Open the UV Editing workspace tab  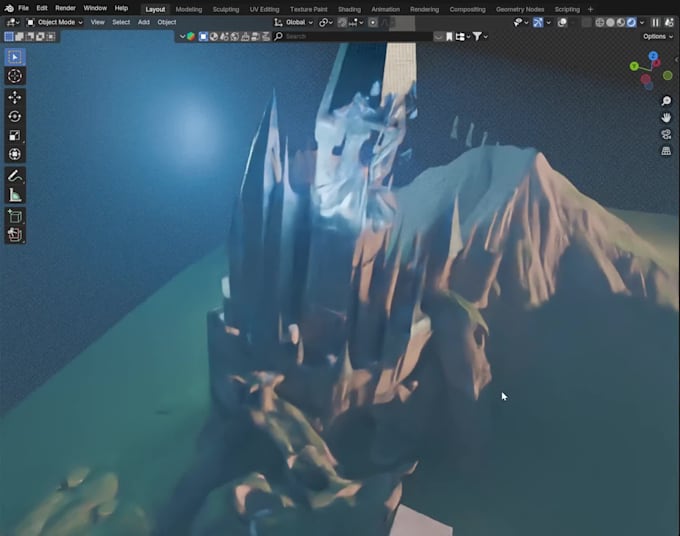pyautogui.click(x=264, y=9)
